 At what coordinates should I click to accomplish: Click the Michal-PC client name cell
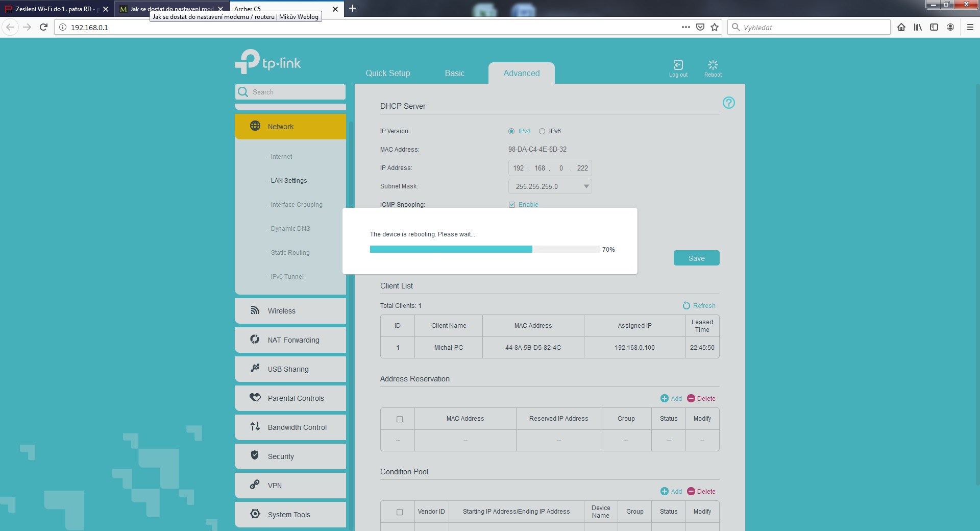pos(449,347)
